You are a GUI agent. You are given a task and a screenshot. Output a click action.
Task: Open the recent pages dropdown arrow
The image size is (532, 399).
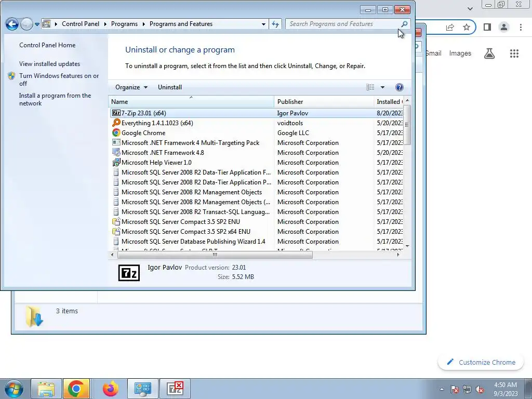coord(37,24)
